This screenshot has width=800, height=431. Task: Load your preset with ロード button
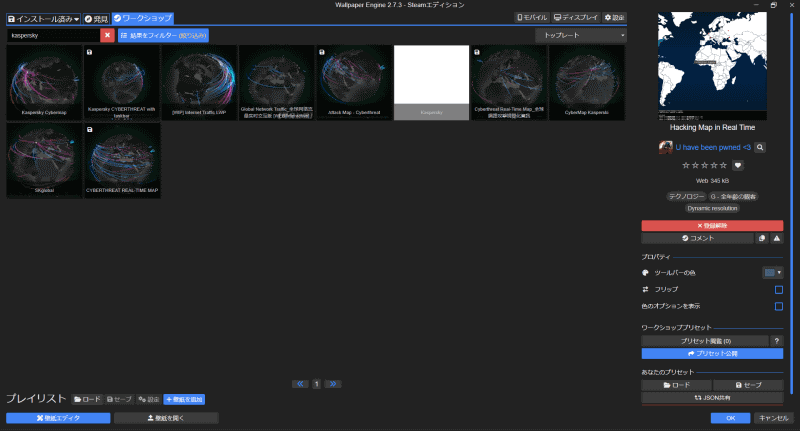[x=677, y=385]
